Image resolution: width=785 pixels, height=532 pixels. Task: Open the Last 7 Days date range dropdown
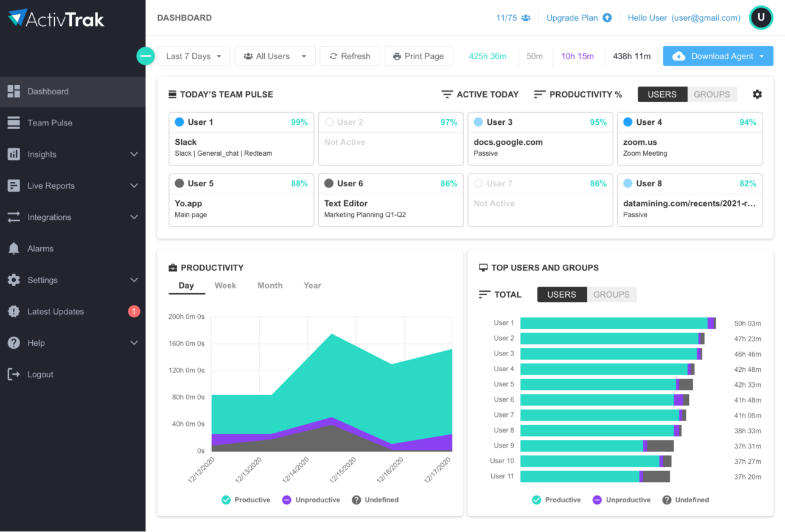(x=194, y=55)
